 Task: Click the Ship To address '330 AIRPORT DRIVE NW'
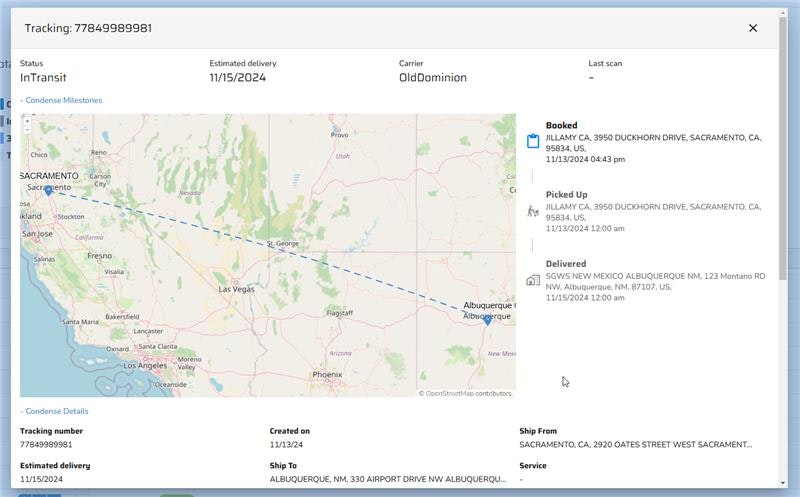pyautogui.click(x=396, y=479)
